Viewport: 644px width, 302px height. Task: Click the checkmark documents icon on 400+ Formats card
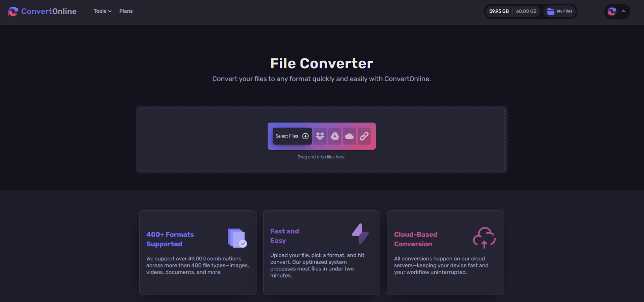coord(236,238)
